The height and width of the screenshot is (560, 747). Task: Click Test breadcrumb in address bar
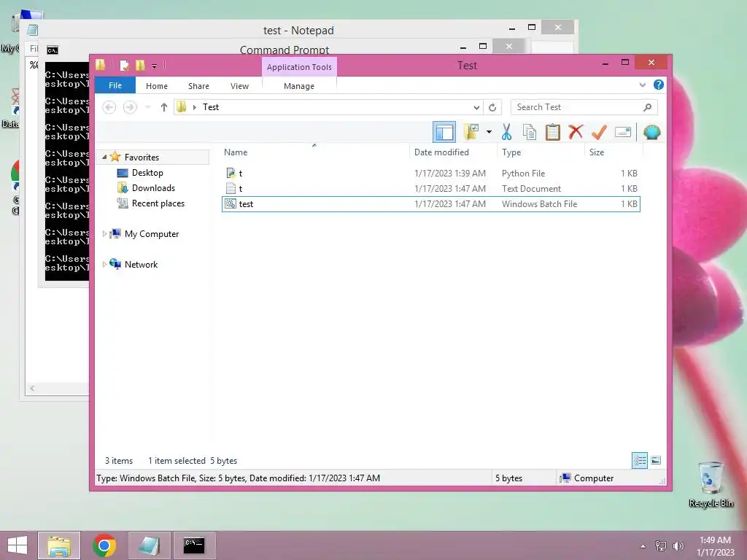(x=211, y=107)
